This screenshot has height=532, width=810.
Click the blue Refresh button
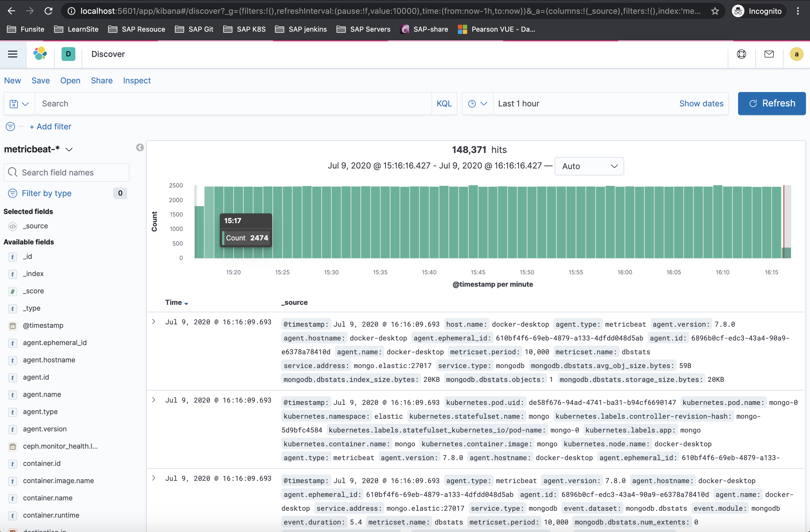(771, 104)
